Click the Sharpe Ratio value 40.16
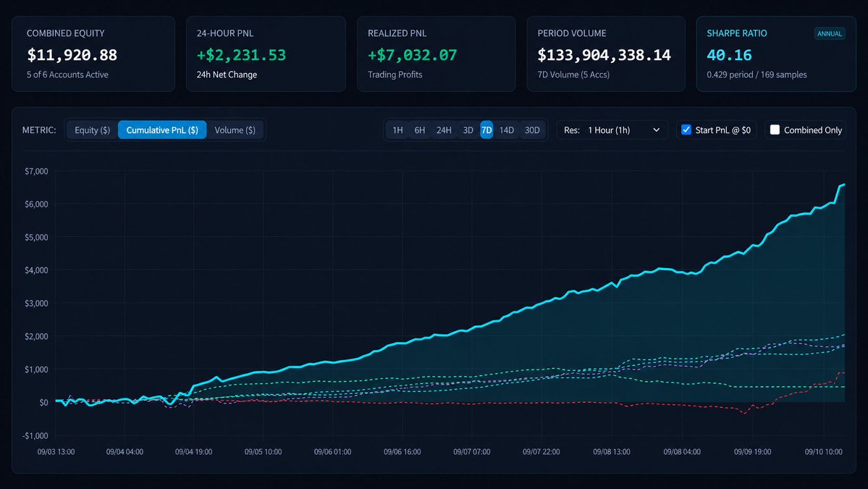This screenshot has width=868, height=489. tap(729, 55)
